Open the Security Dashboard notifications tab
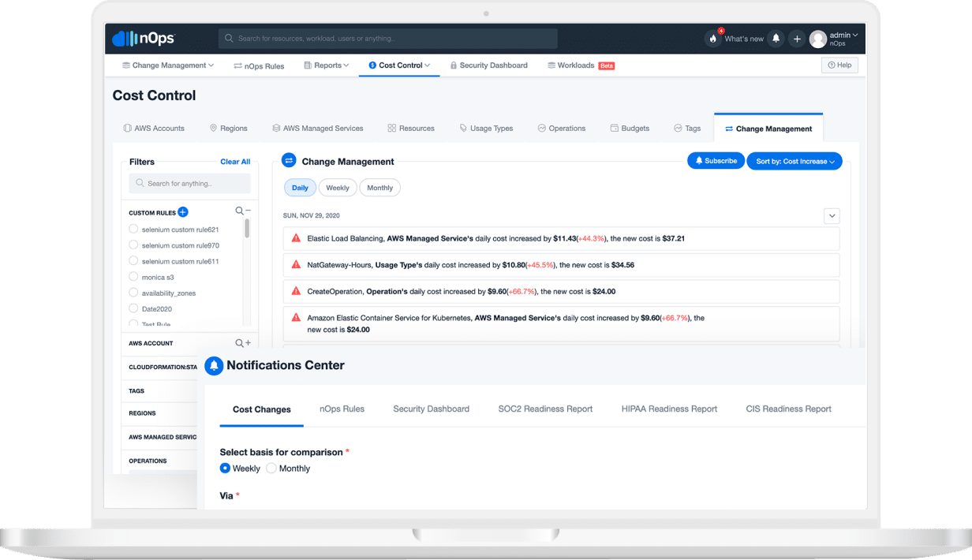This screenshot has width=972, height=560. [431, 409]
